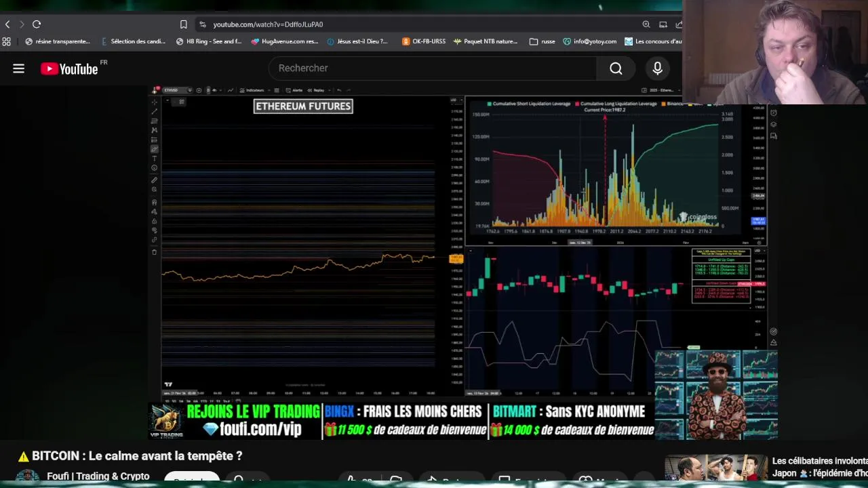Open the 'Sélection des candi...' bookmark
868x488 pixels.
[133, 41]
